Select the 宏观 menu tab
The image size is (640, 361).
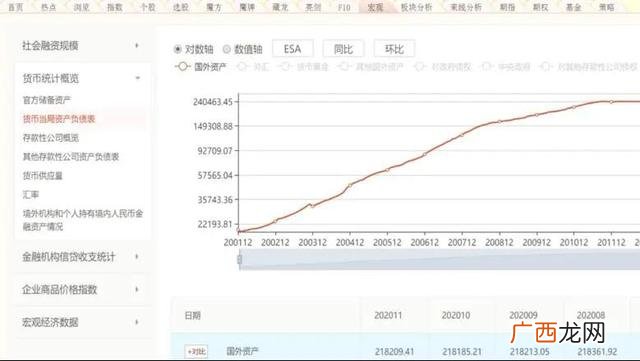point(375,7)
